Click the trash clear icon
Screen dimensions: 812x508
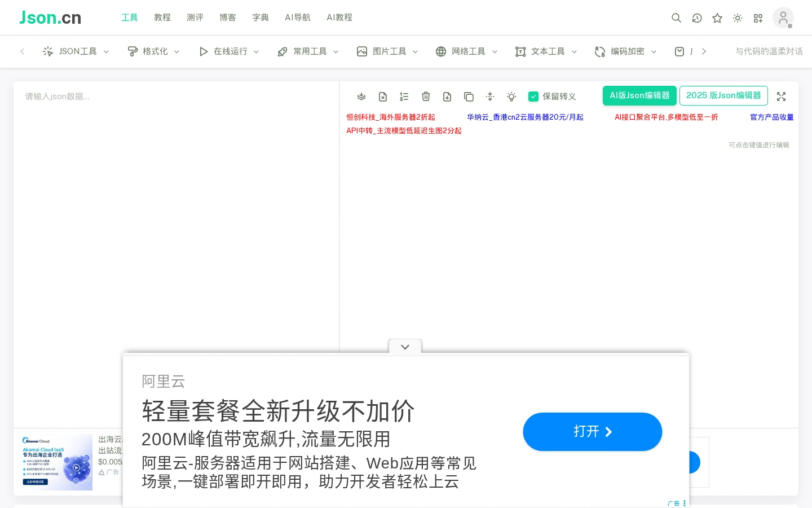pos(426,97)
